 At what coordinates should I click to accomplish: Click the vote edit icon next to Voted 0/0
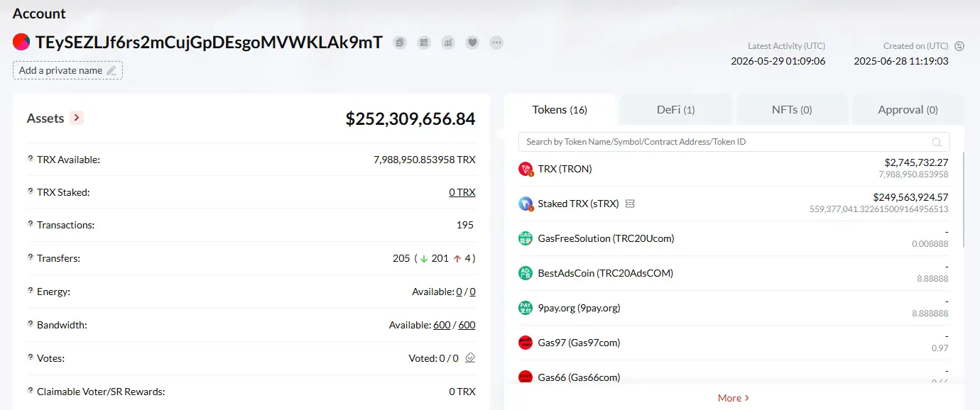coord(470,358)
